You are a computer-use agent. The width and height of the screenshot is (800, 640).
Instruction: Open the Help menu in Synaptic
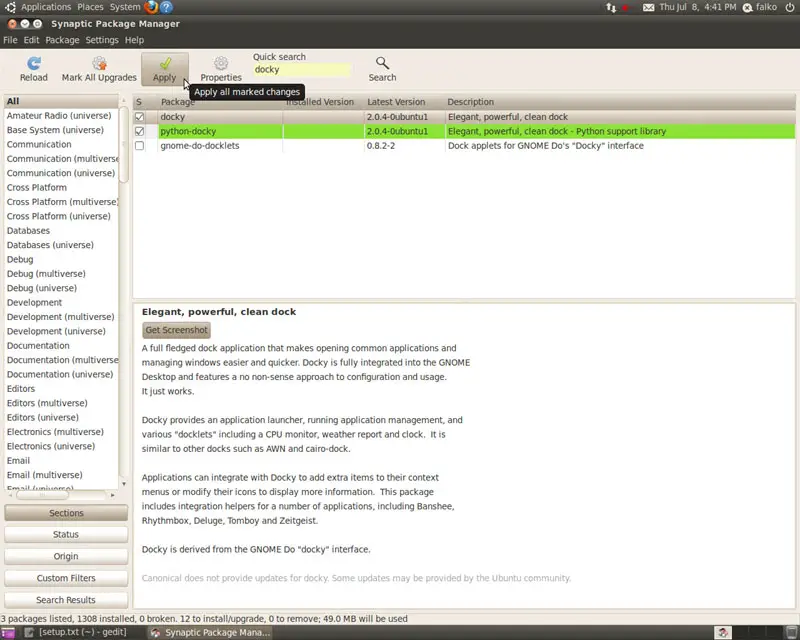(135, 40)
